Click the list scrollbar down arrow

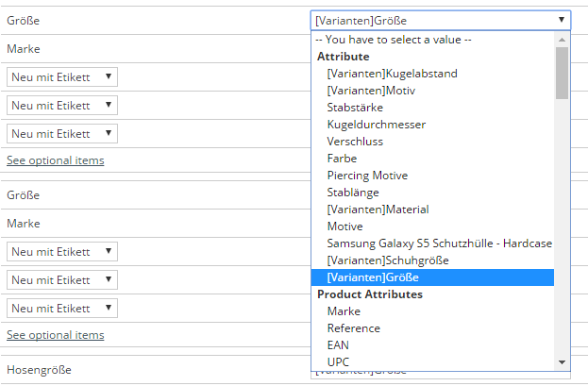click(562, 361)
